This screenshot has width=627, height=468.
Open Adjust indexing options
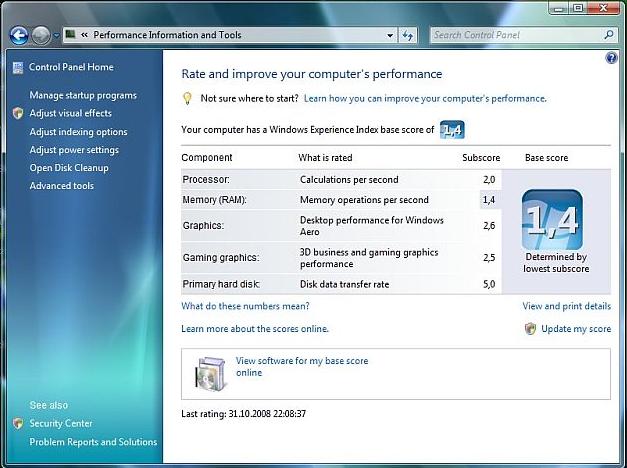78,132
